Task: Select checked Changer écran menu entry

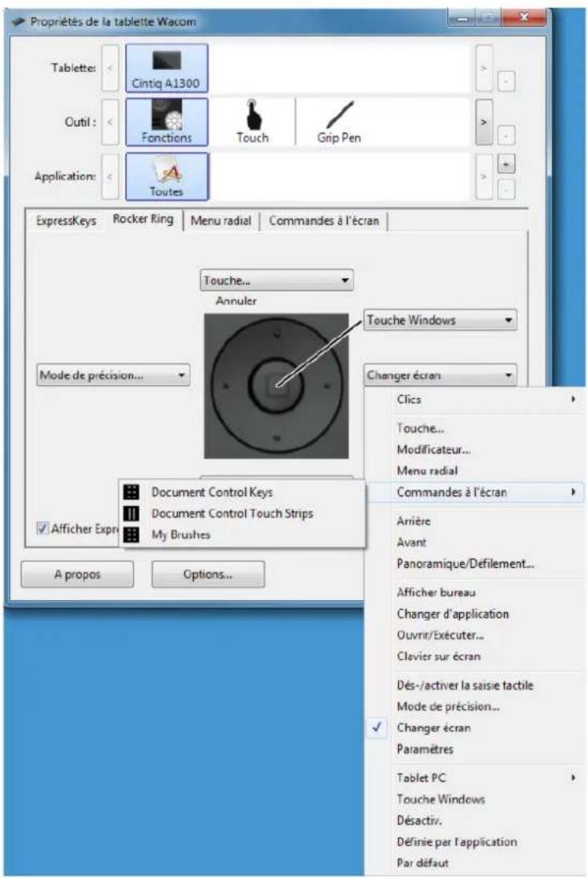Action: (x=475, y=728)
